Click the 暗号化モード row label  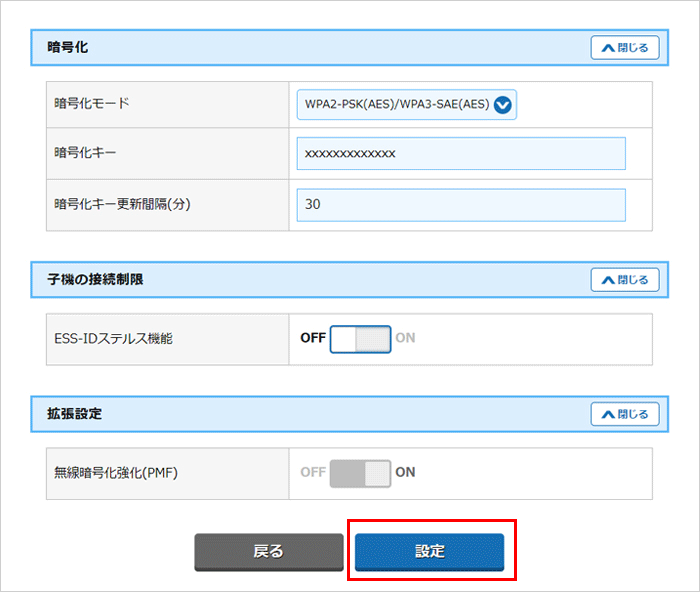coord(92,103)
